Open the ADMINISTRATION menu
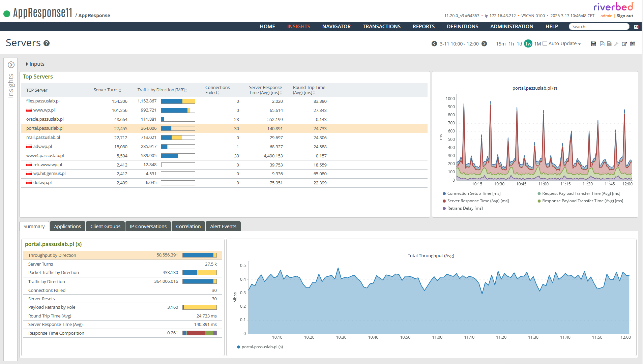 512,27
